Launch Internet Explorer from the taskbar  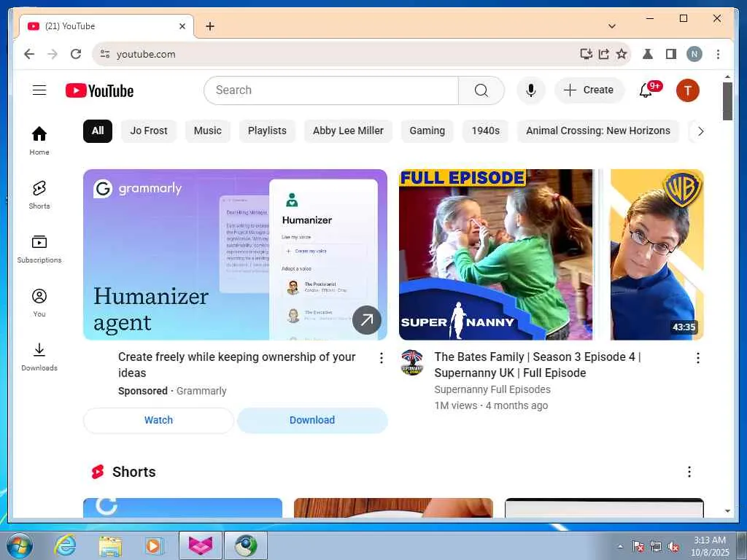(65, 545)
